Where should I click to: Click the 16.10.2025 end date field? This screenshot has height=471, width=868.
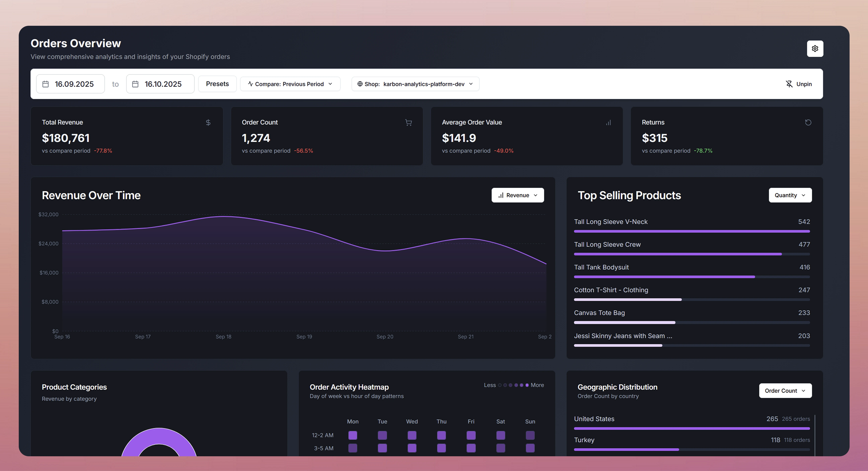pyautogui.click(x=163, y=84)
